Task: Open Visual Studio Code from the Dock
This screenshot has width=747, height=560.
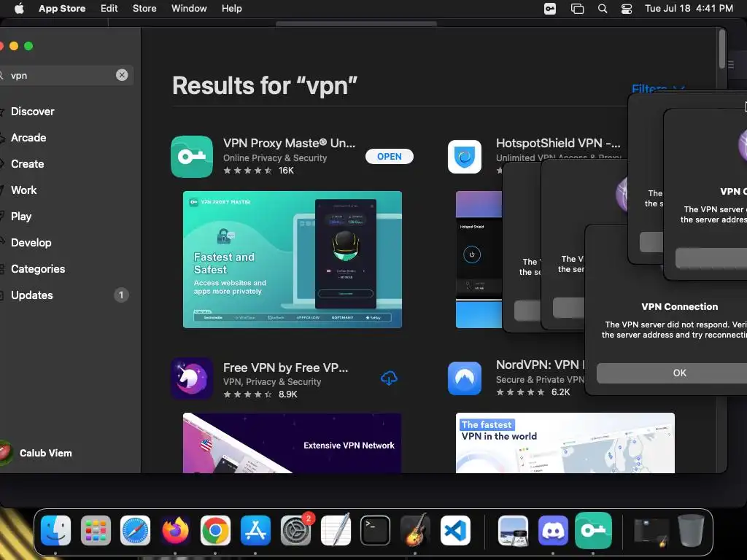Action: [x=455, y=530]
